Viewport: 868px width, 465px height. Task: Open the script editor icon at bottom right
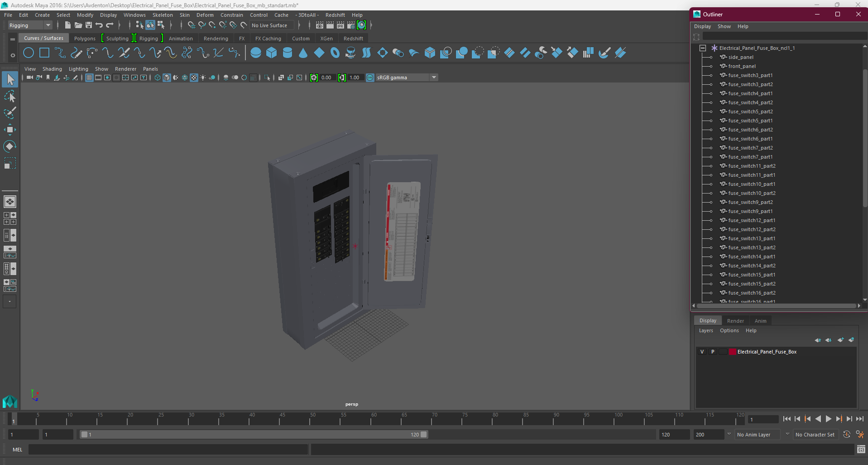(861, 450)
